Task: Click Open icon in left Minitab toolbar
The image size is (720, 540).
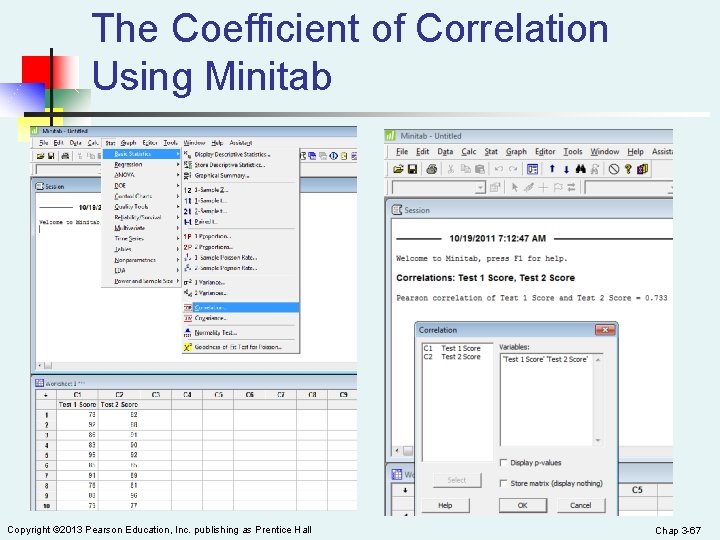Action: [x=40, y=156]
